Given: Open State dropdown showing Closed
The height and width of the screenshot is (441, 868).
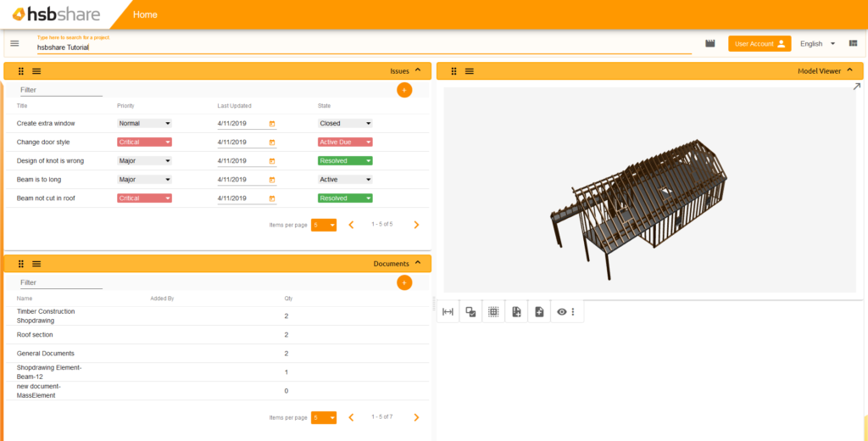Looking at the screenshot, I should click(x=346, y=124).
